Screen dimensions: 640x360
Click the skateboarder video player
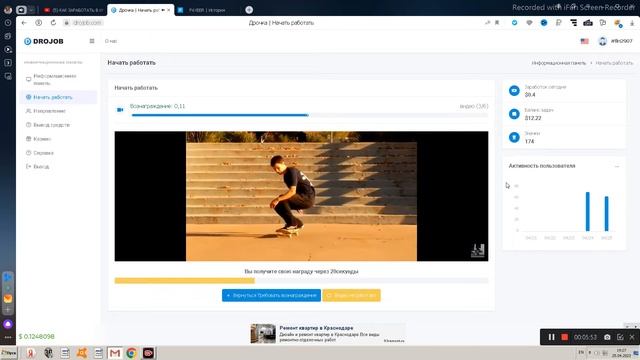tap(301, 196)
